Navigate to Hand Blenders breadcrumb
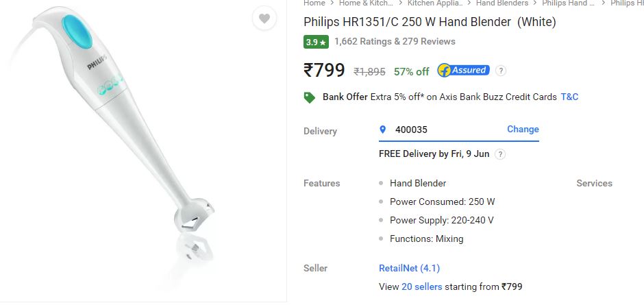This screenshot has height=305, width=644. [x=502, y=3]
